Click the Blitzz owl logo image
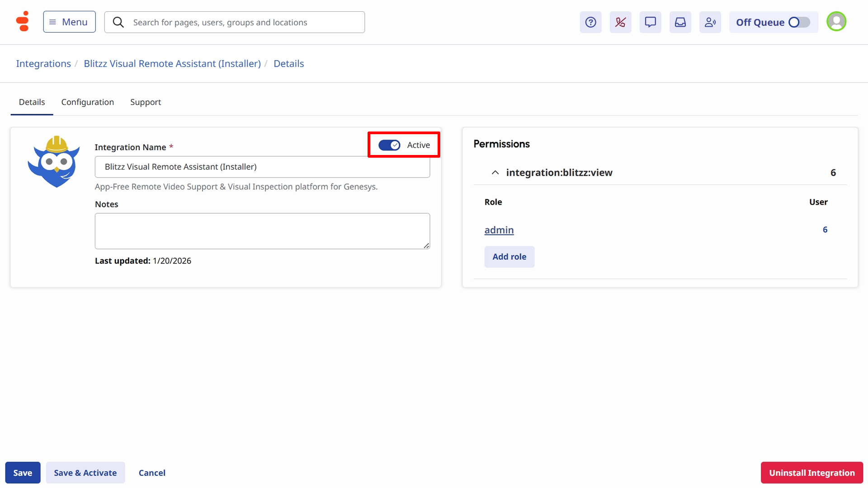 [54, 162]
